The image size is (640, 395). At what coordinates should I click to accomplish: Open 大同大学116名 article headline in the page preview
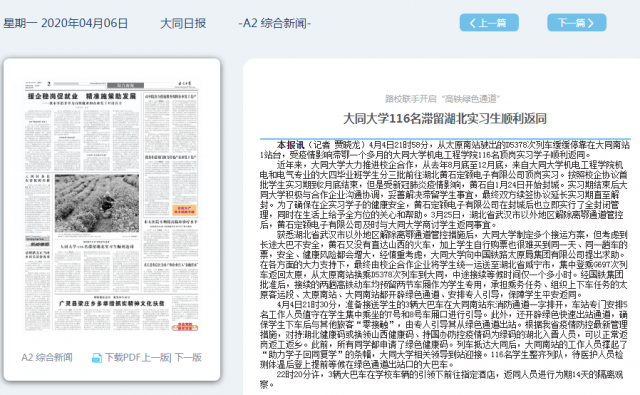97,247
